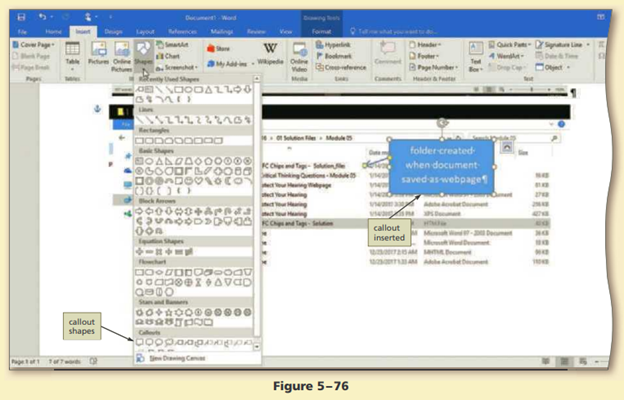The width and height of the screenshot is (624, 400).
Task: Open the My Add-ins dropdown
Action: click(230, 64)
